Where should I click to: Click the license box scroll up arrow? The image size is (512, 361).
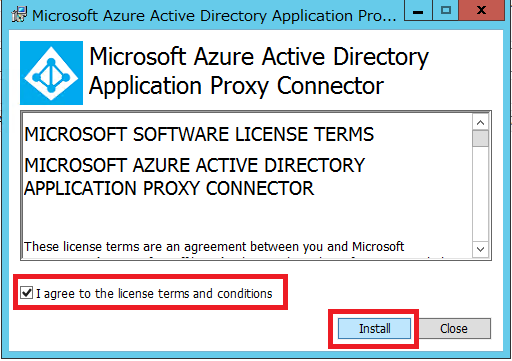(480, 123)
